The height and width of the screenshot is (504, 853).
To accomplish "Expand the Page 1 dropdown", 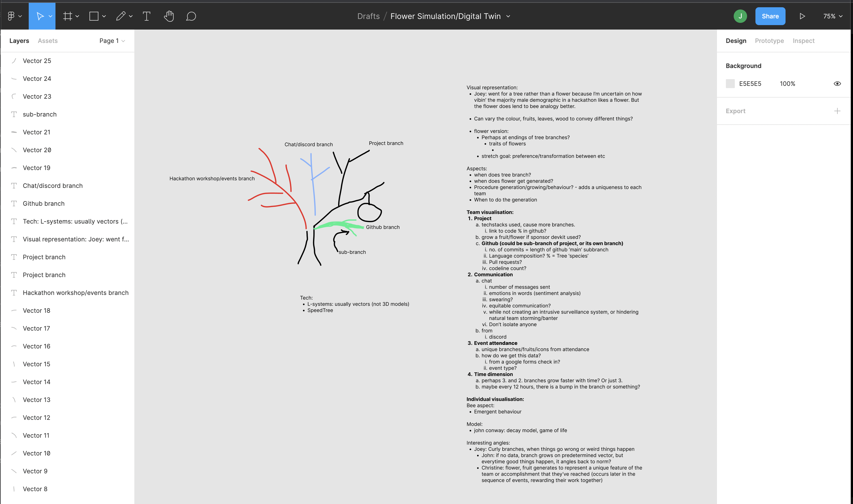I will pyautogui.click(x=112, y=41).
